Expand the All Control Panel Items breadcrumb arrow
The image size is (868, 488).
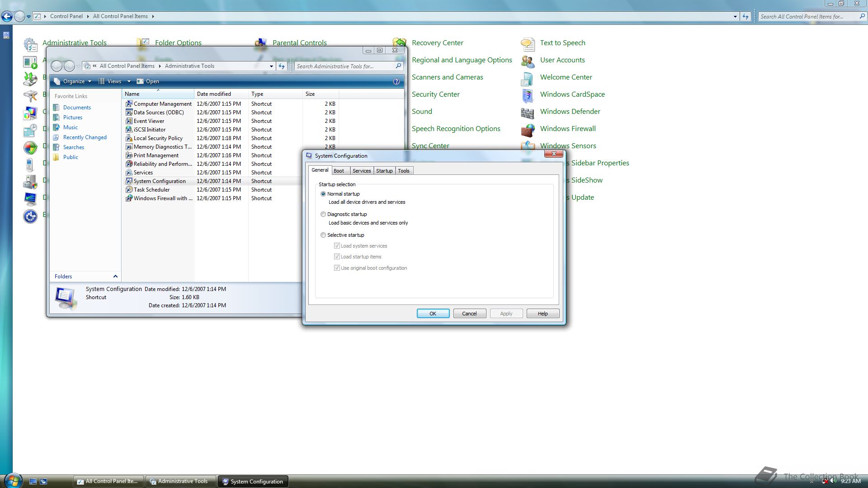[153, 16]
